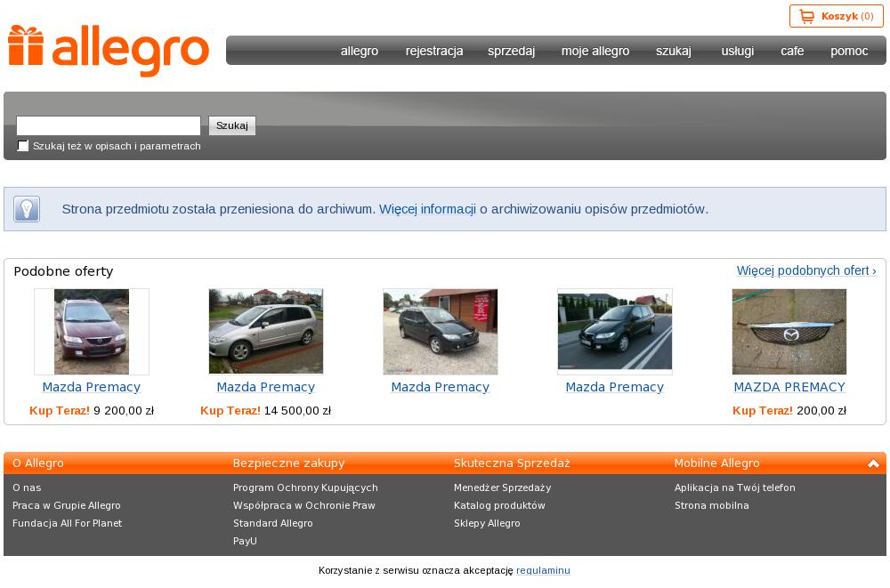890x588 pixels.
Task: Open Sklepy Allegro footer link
Action: coord(487,523)
